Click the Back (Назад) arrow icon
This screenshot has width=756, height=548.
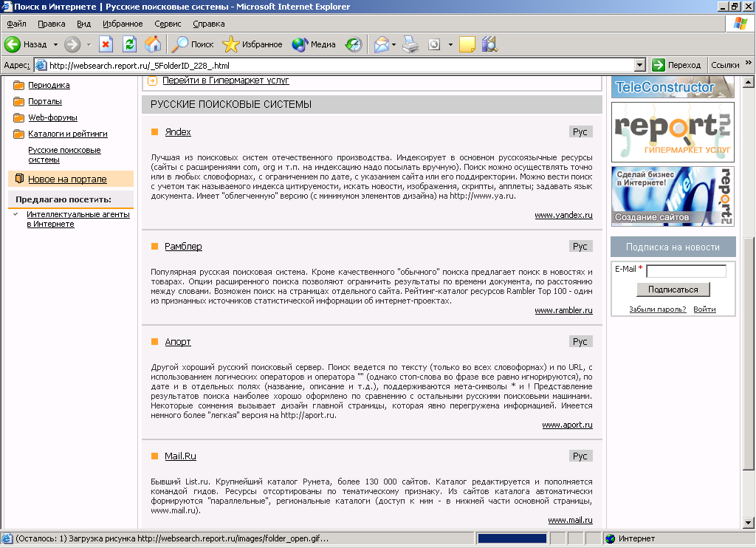13,44
